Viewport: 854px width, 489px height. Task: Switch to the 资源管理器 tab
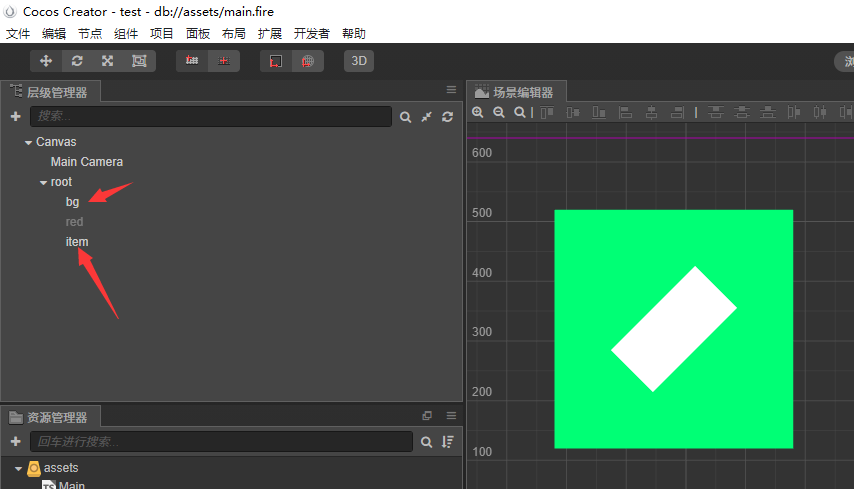(x=51, y=417)
